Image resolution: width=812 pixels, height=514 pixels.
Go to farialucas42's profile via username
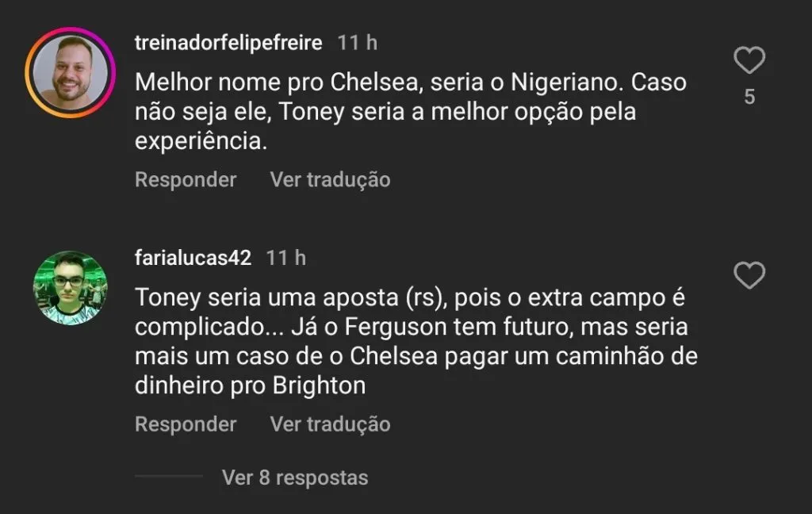click(193, 258)
